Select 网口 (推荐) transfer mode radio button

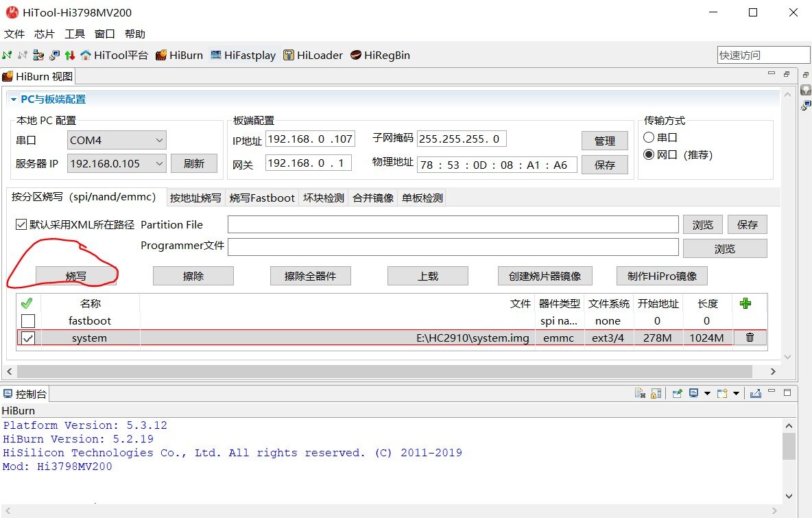(648, 154)
